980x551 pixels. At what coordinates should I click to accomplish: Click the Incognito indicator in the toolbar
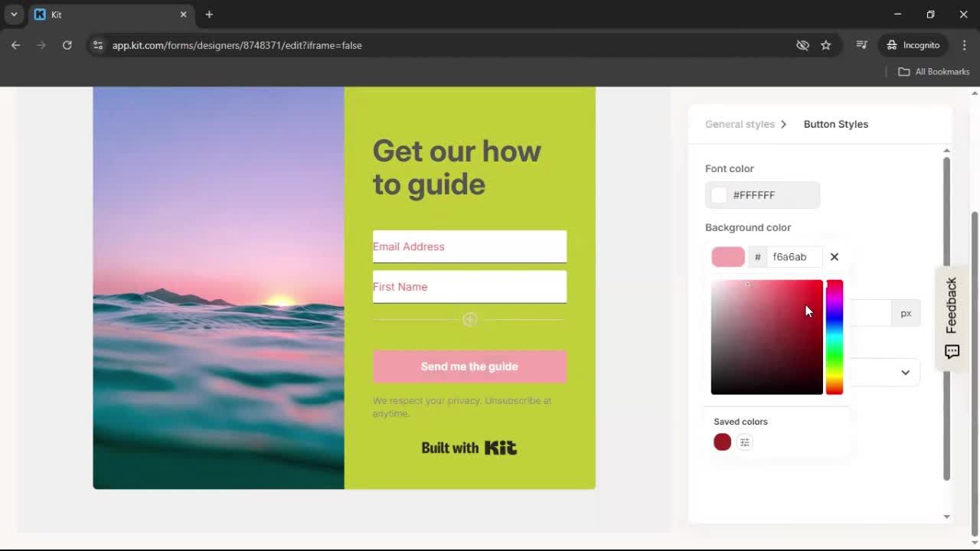point(913,44)
